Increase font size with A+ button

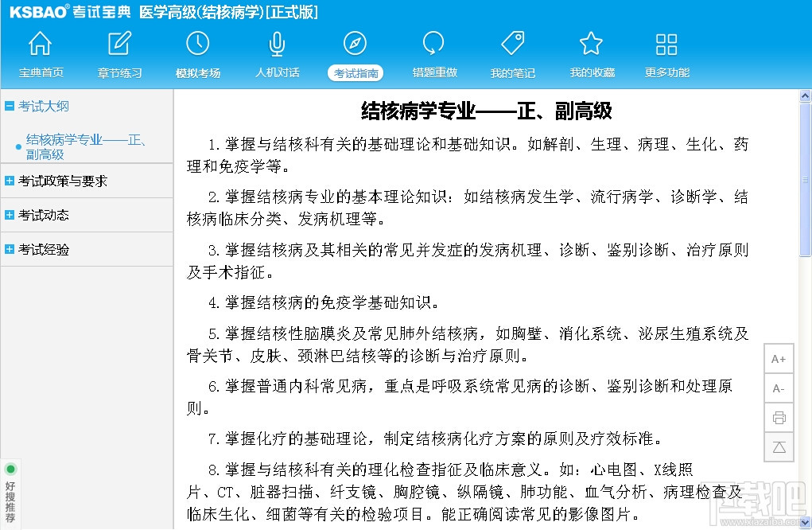point(779,359)
